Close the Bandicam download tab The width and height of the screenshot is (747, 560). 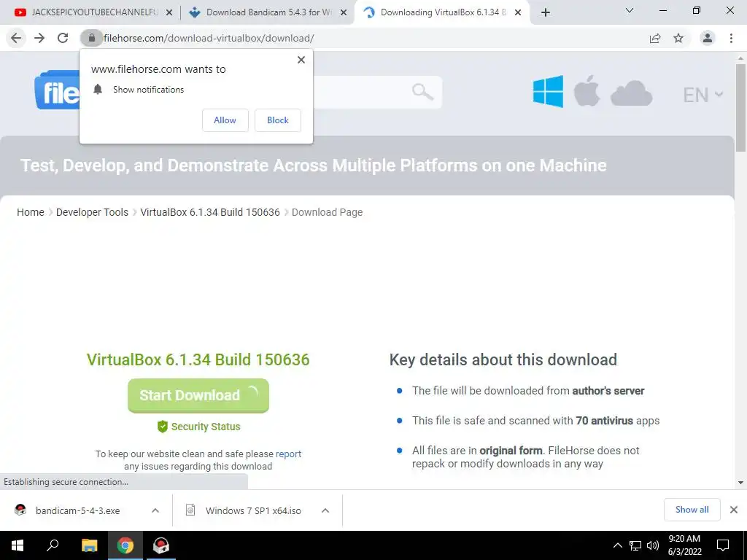point(343,13)
